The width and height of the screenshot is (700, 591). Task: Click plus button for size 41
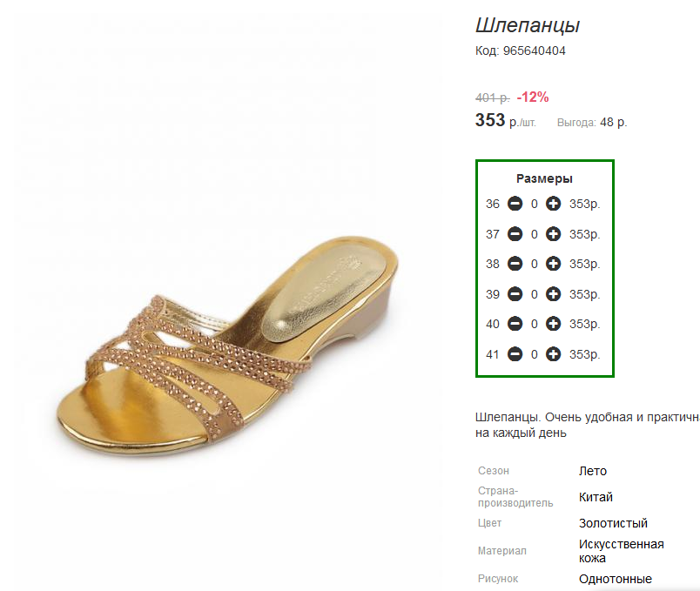tap(553, 354)
